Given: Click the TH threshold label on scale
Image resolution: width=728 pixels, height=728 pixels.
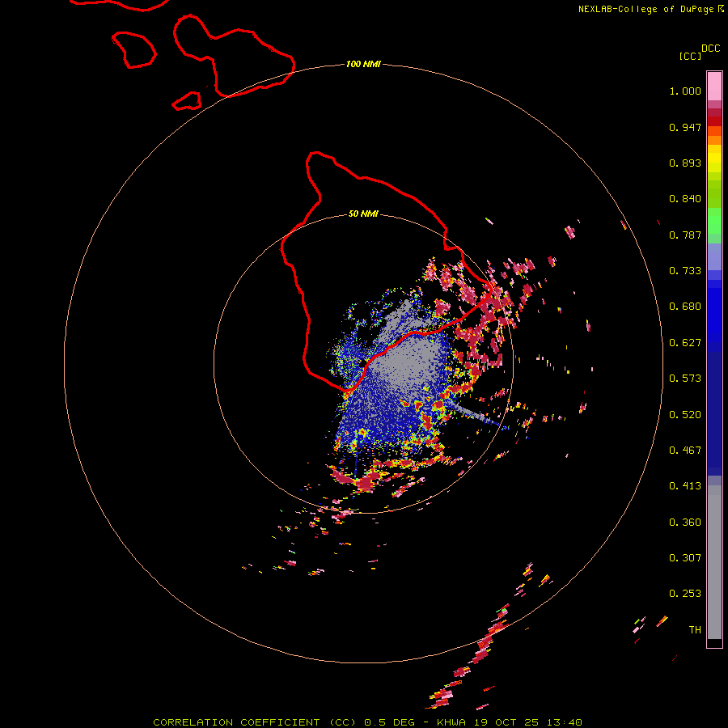Looking at the screenshot, I should pos(695,630).
